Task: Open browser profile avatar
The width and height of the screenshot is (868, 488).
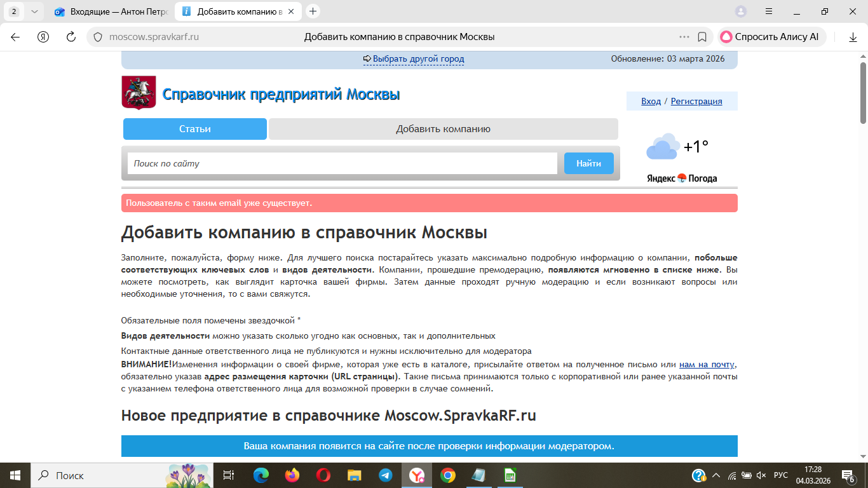Action: (741, 11)
